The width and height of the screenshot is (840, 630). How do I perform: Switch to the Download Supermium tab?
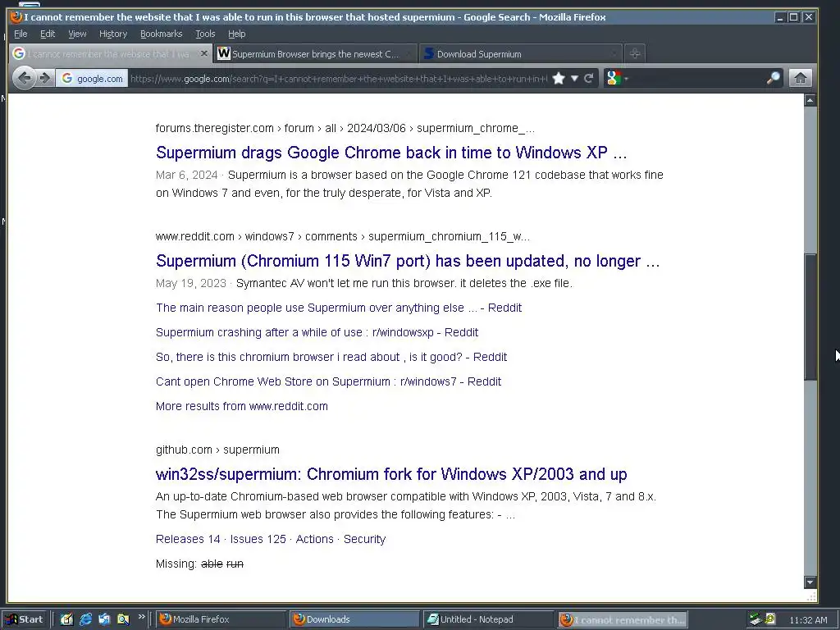click(x=519, y=53)
